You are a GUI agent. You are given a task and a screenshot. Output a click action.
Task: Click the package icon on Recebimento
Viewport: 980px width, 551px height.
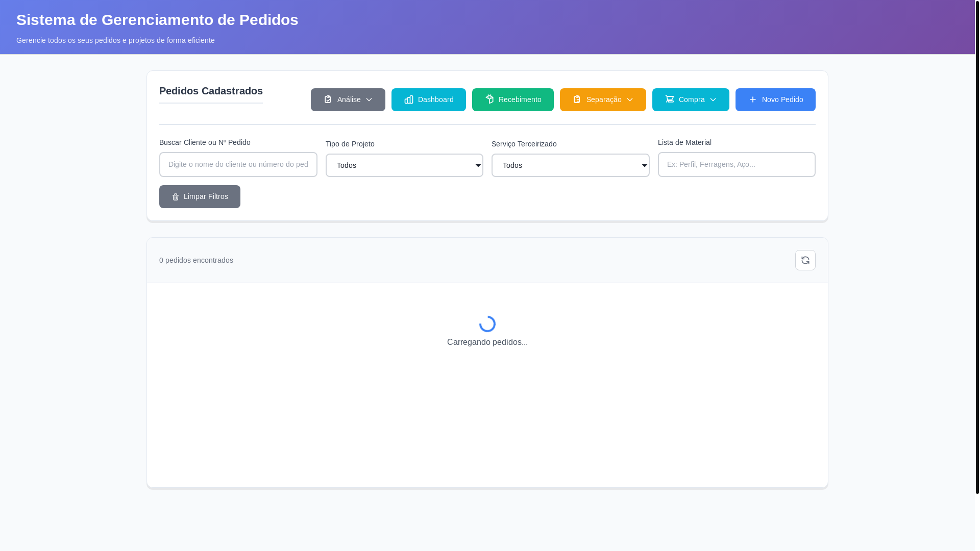coord(489,99)
